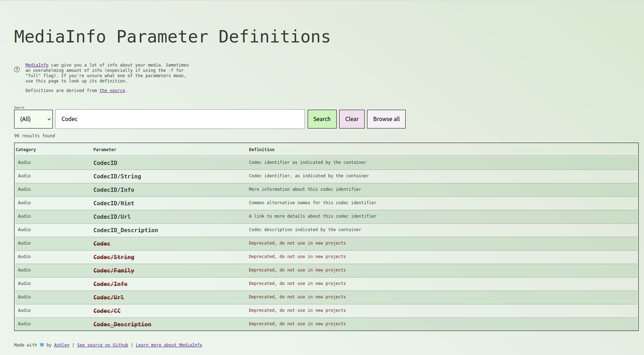Open See source on Github link

tap(103, 345)
